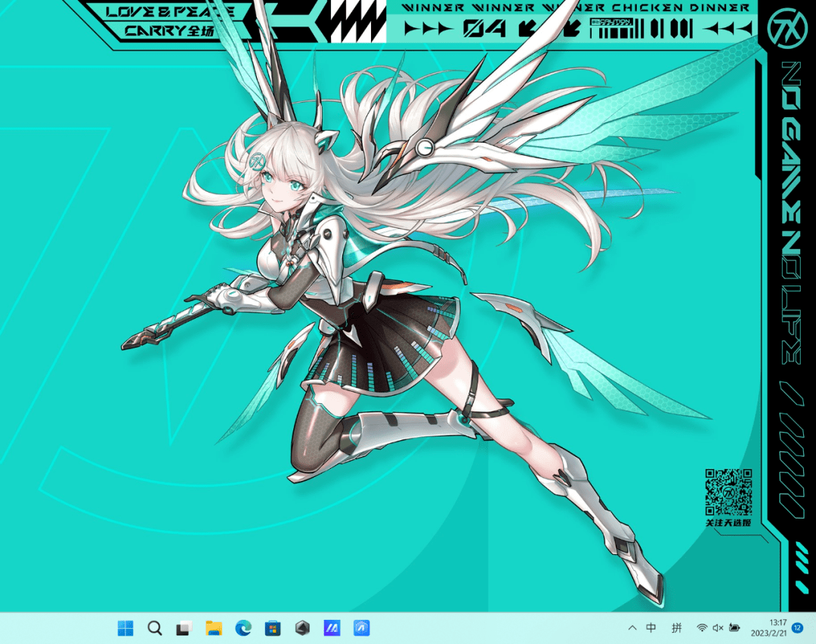Open Task View on the taskbar
The image size is (816, 644).
(x=184, y=627)
